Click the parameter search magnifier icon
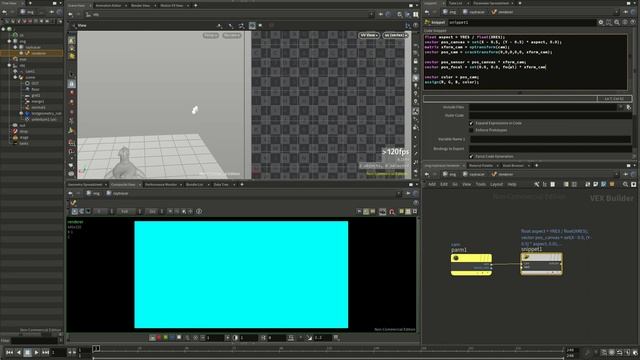The width and height of the screenshot is (640, 360). (x=617, y=22)
